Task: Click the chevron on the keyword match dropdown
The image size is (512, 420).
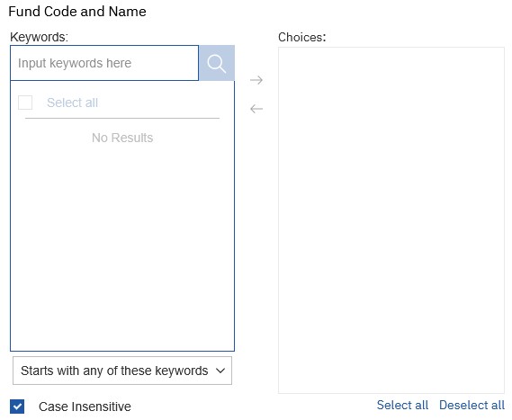Action: pyautogui.click(x=220, y=371)
